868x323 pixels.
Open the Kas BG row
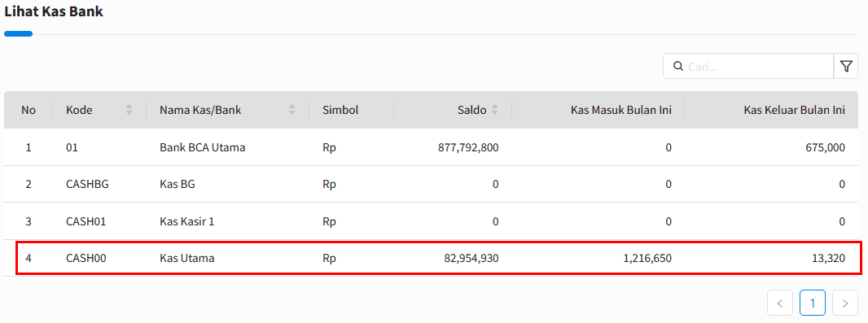point(432,184)
